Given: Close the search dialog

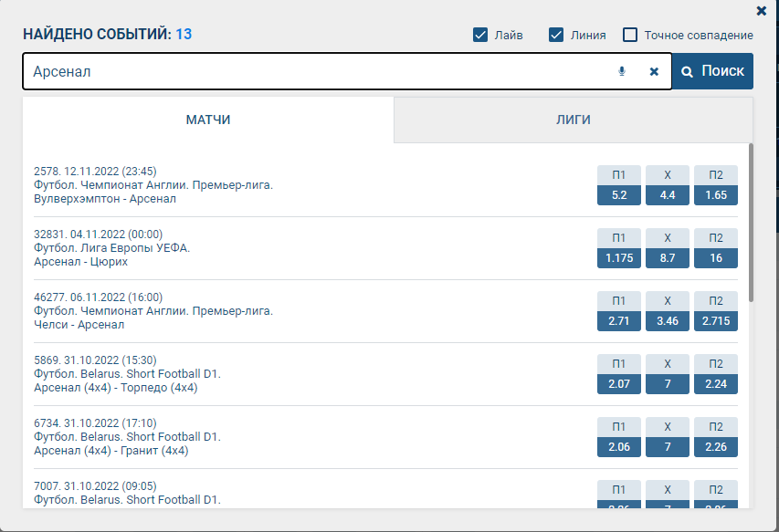Looking at the screenshot, I should tap(762, 11).
